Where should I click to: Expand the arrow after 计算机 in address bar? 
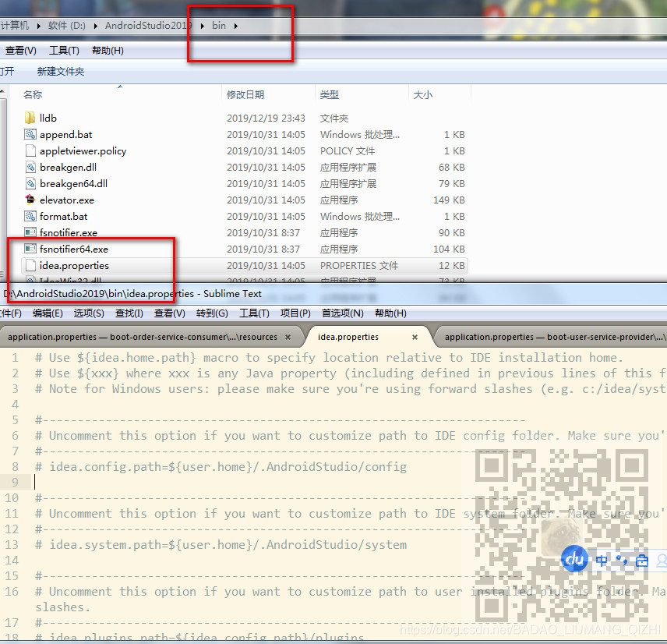click(39, 26)
